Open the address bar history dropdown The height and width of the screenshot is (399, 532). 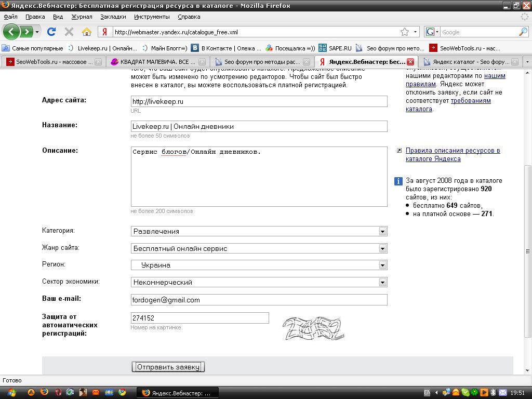coord(415,32)
